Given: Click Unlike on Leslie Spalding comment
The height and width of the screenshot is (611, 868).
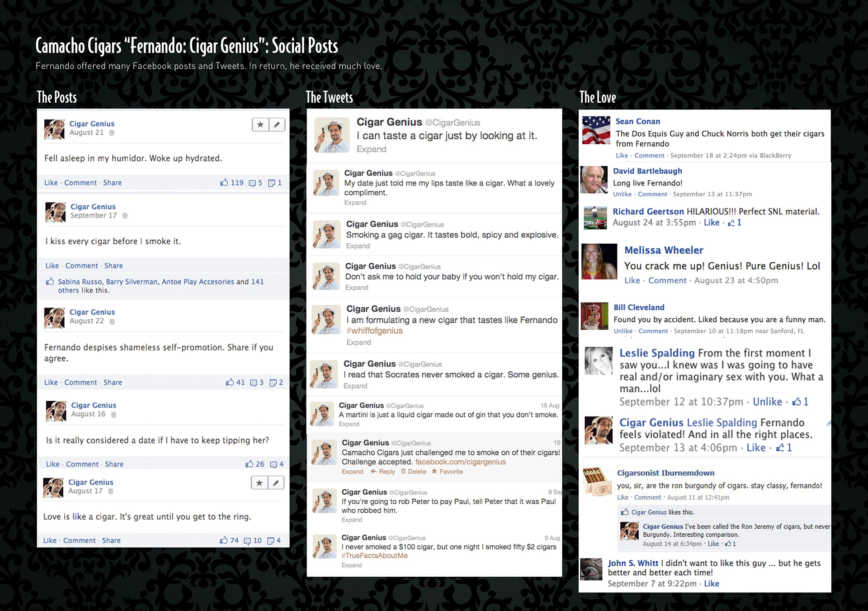Looking at the screenshot, I should point(768,402).
